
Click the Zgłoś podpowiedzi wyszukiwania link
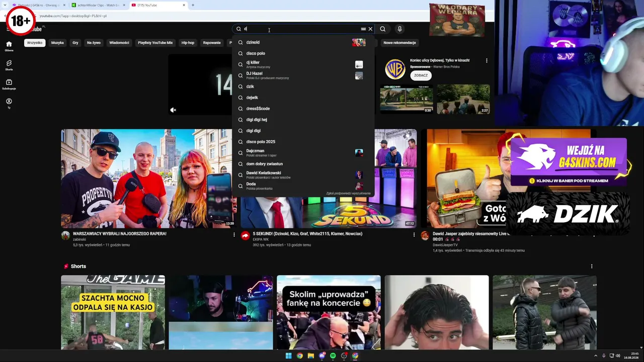click(x=348, y=193)
